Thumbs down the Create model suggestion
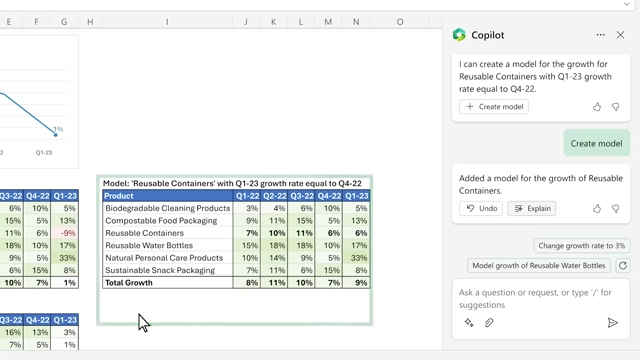Viewport: 640px width, 360px height. 616,107
